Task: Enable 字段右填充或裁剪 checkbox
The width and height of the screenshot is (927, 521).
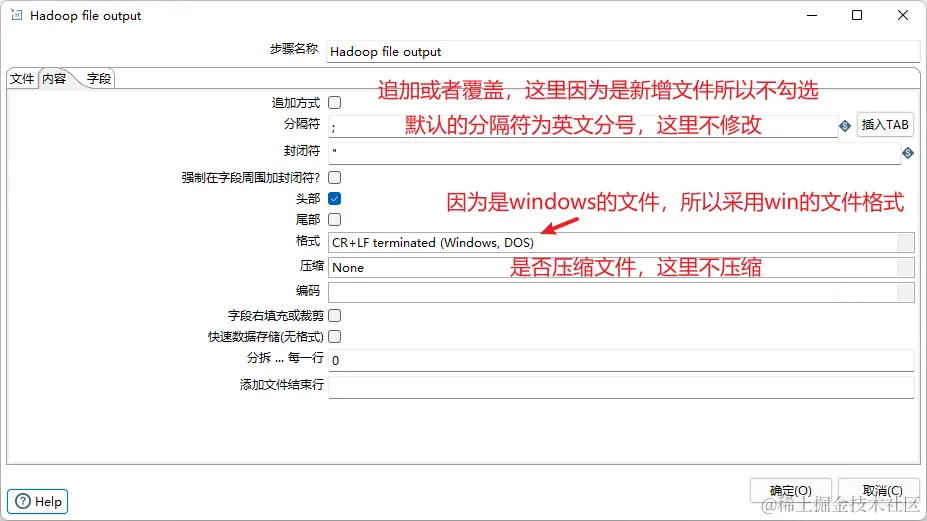Action: [335, 315]
